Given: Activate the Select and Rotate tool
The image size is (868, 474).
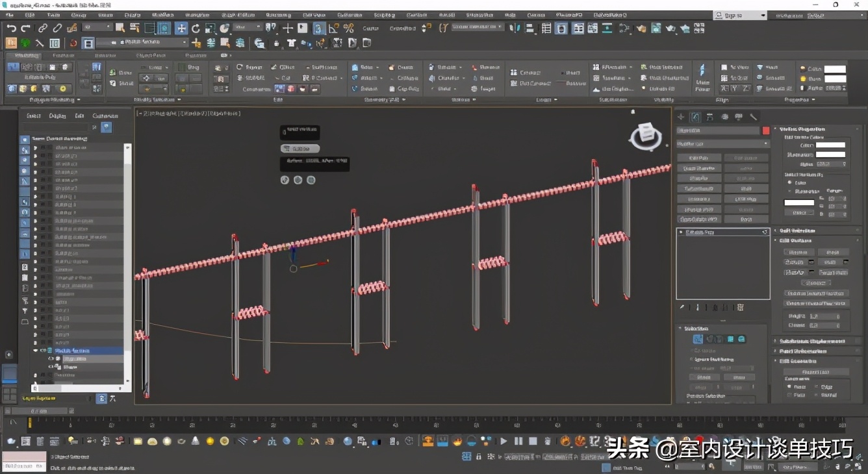Looking at the screenshot, I should (x=196, y=28).
